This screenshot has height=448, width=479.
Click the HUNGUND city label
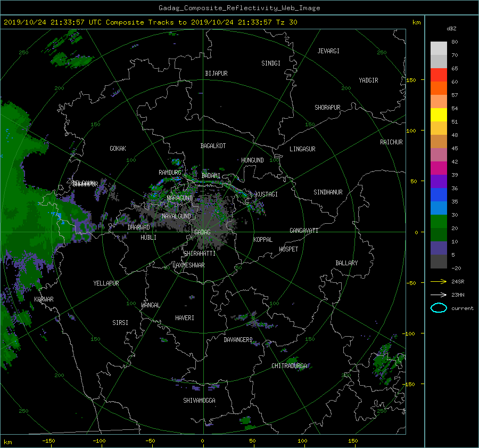(252, 160)
